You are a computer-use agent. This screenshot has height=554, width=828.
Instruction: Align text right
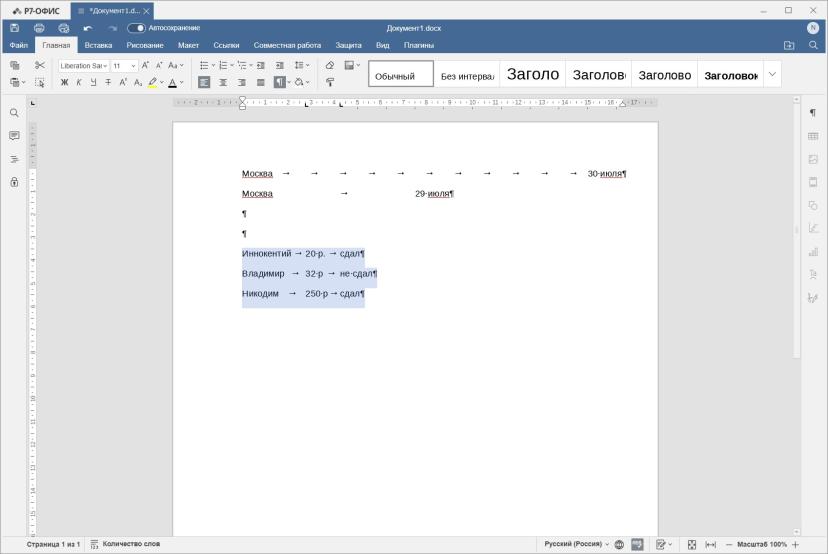click(242, 82)
